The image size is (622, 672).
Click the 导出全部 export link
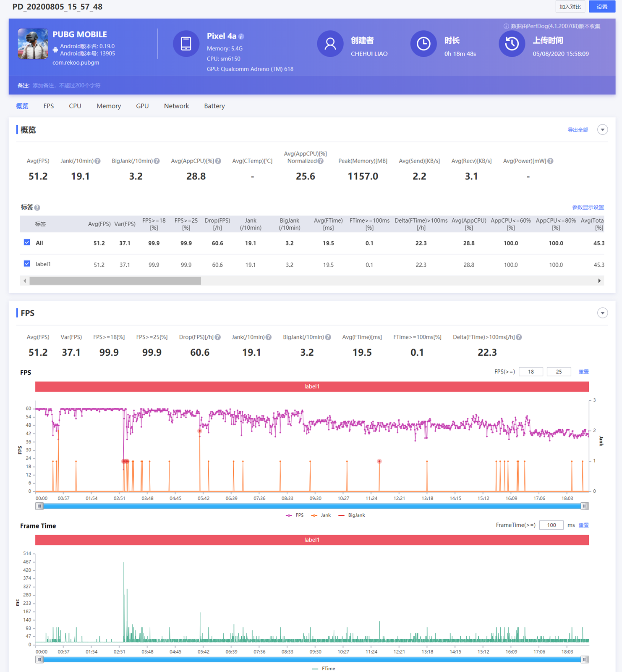578,130
